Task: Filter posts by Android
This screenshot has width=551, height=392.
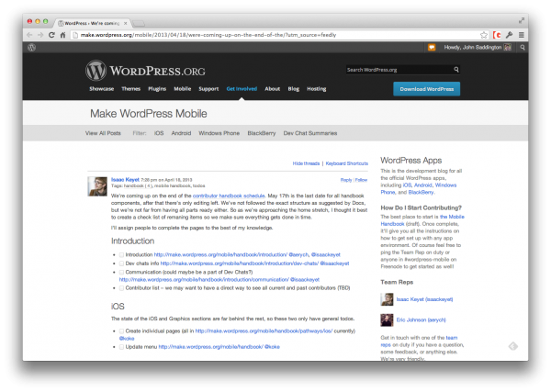Action: 181,133
